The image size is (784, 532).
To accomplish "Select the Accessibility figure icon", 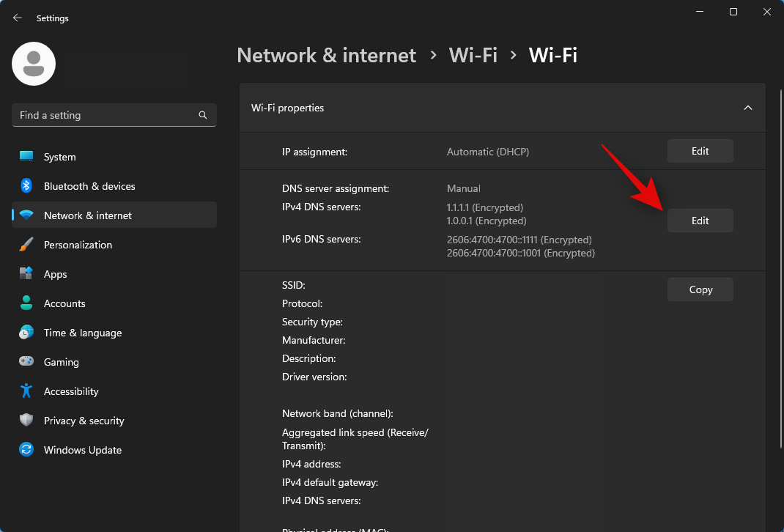I will [26, 391].
